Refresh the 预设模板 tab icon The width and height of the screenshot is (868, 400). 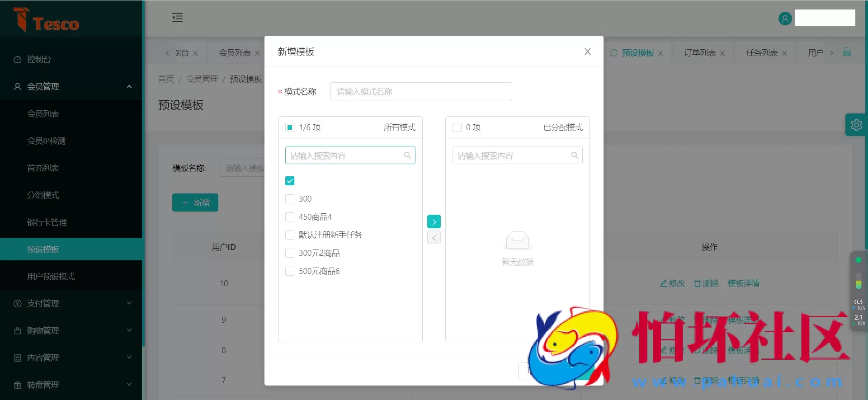(613, 53)
